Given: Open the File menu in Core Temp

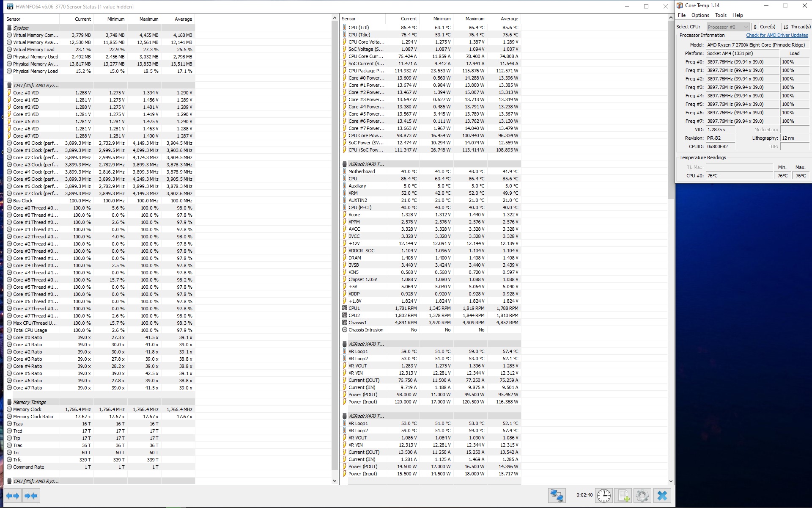Looking at the screenshot, I should (682, 15).
